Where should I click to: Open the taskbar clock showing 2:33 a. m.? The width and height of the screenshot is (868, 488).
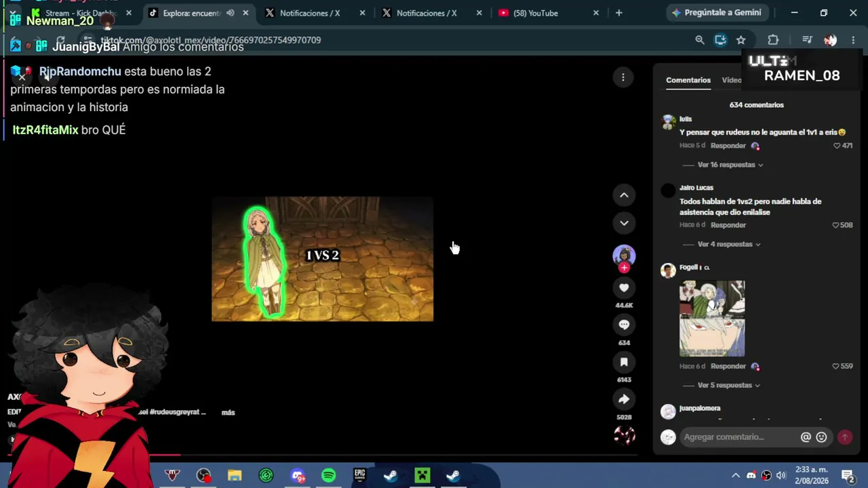click(812, 475)
